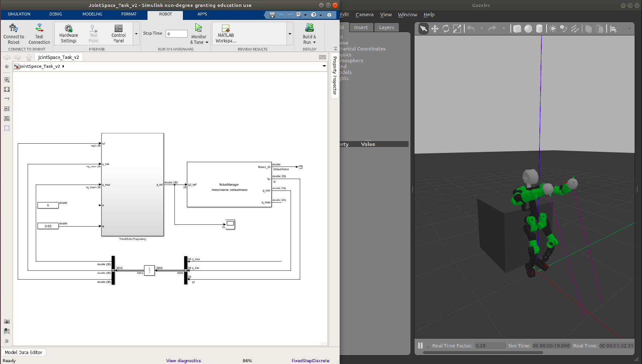Switch to the SIMULATION tab
Image resolution: width=642 pixels, height=364 pixels.
[19, 14]
